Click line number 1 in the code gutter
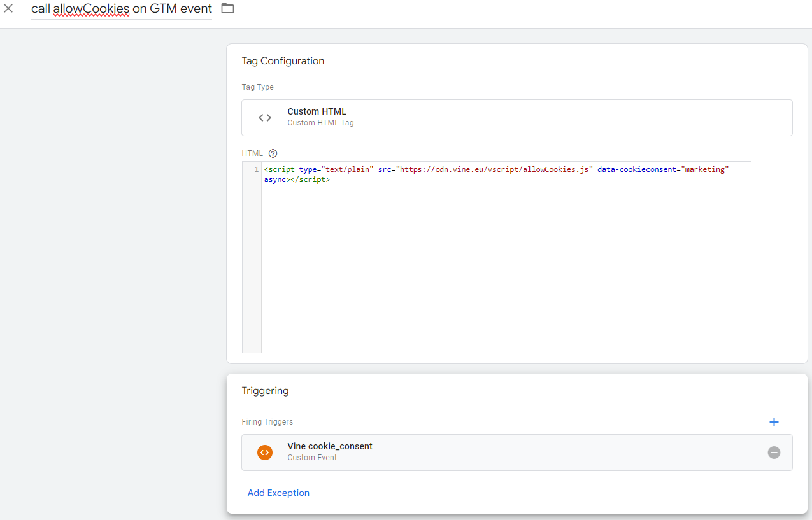812x520 pixels. 256,170
